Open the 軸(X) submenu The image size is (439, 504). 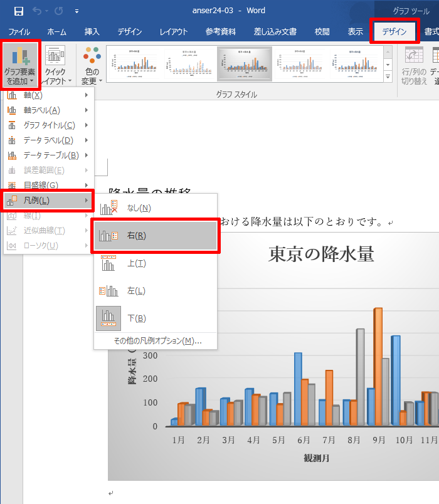(48, 95)
